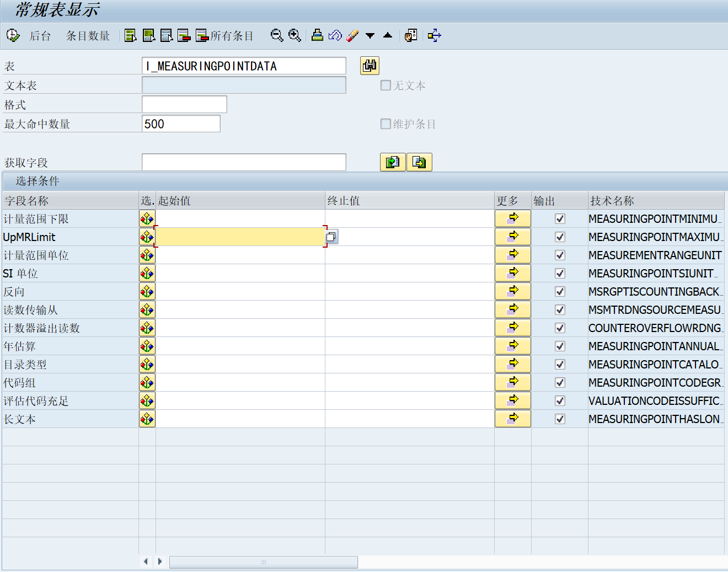Click the zoom out magnifier icon
728x572 pixels.
coord(277,36)
